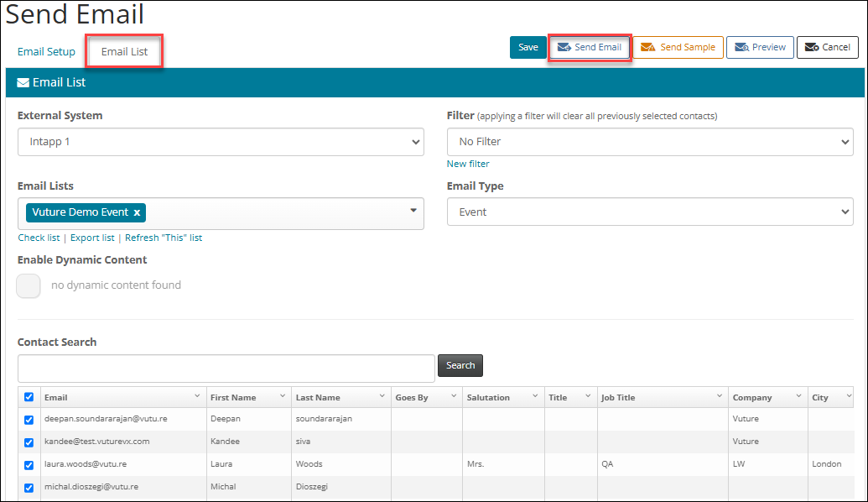Open the External System dropdown

[x=221, y=142]
